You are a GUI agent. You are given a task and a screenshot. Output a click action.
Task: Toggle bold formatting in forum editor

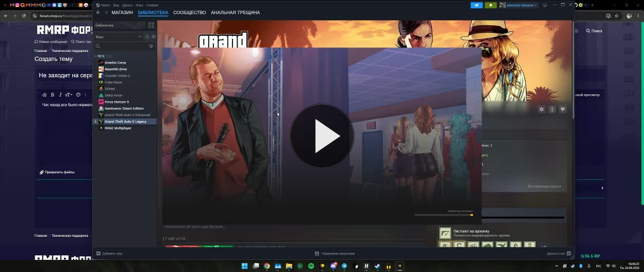[52, 95]
